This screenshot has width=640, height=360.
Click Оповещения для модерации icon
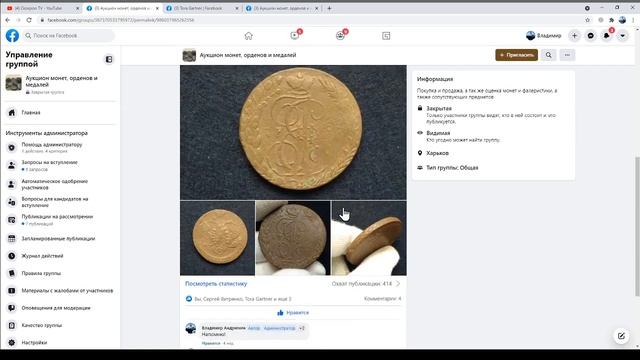tap(12, 308)
